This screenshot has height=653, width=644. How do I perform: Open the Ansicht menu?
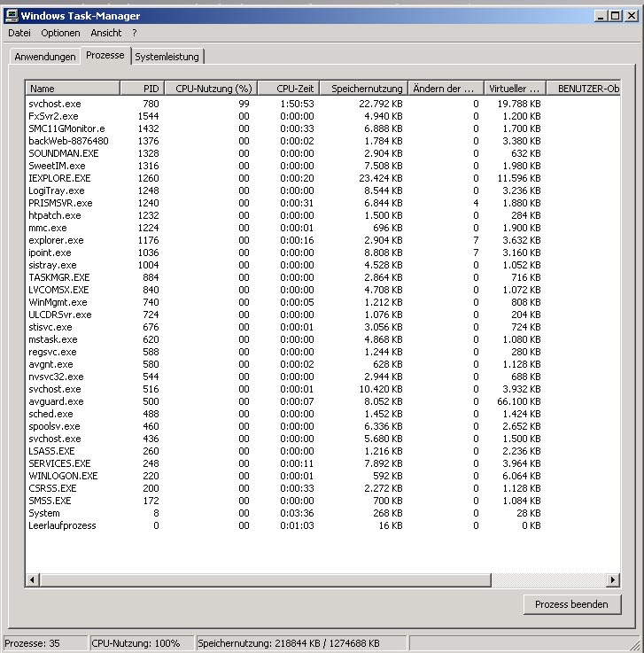point(106,33)
